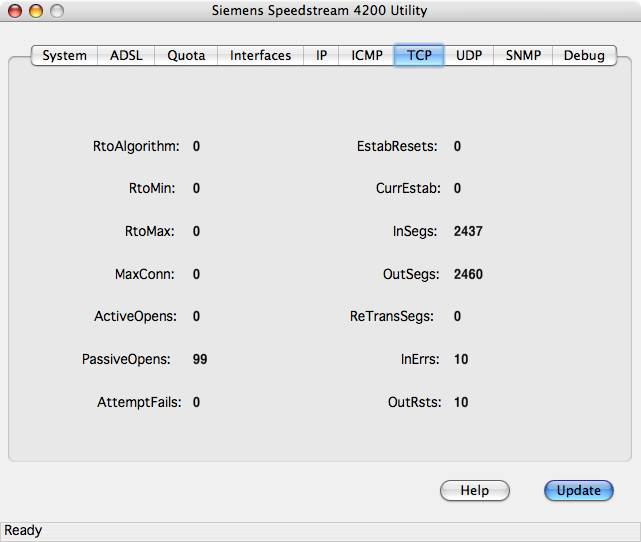Click the Help button
Screen dimensions: 641x542
(x=475, y=490)
